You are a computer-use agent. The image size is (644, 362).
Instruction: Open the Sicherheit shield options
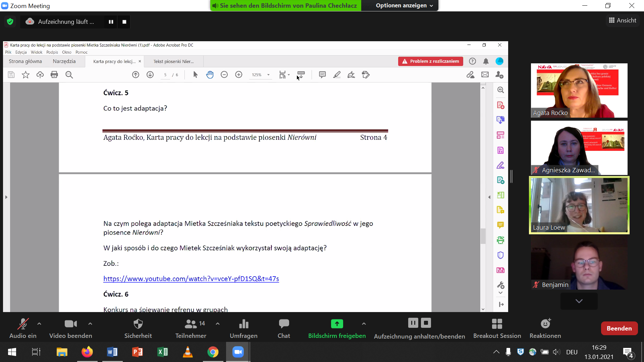(x=138, y=324)
